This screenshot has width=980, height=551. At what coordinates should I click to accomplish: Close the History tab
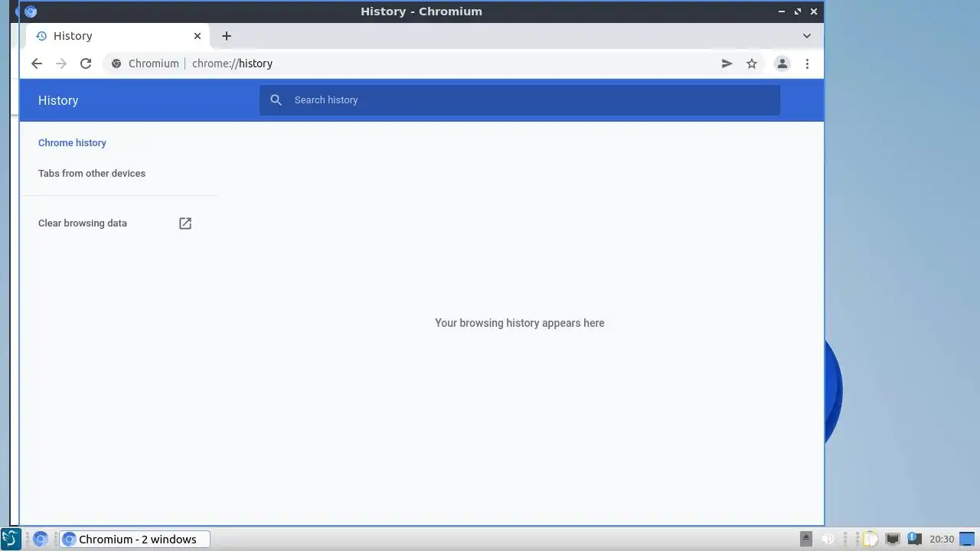coord(198,36)
